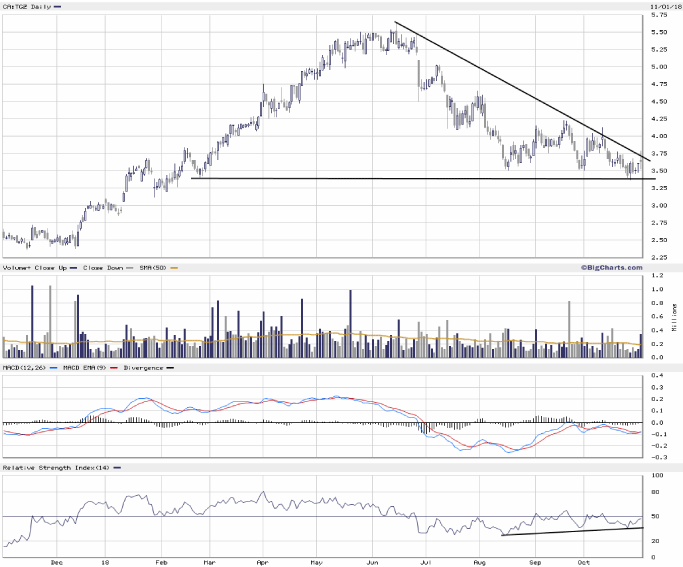
Task: Click the 3.50 price axis label
Action: click(x=660, y=171)
